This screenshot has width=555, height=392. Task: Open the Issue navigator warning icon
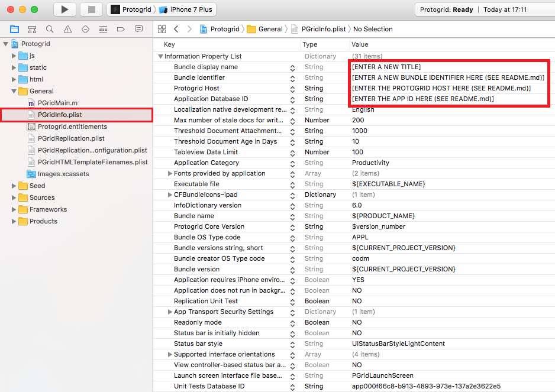(67, 30)
